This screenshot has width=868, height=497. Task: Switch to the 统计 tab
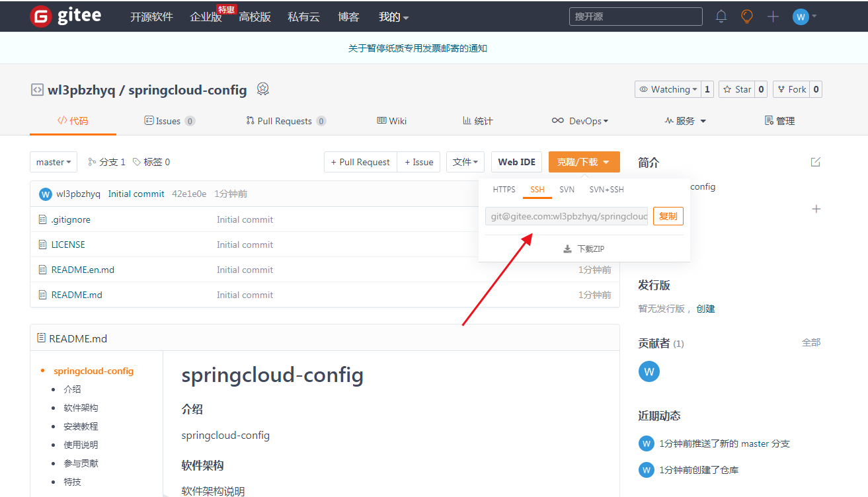477,121
